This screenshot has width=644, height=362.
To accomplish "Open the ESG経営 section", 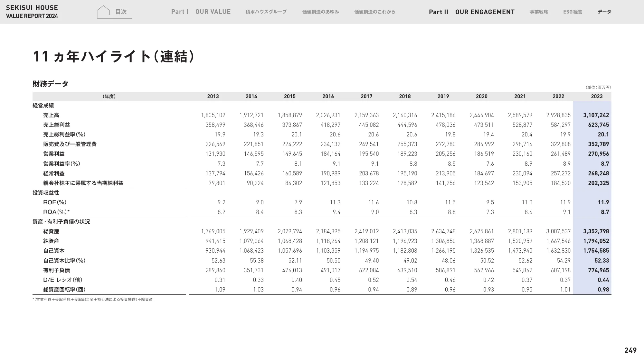I will tap(573, 12).
